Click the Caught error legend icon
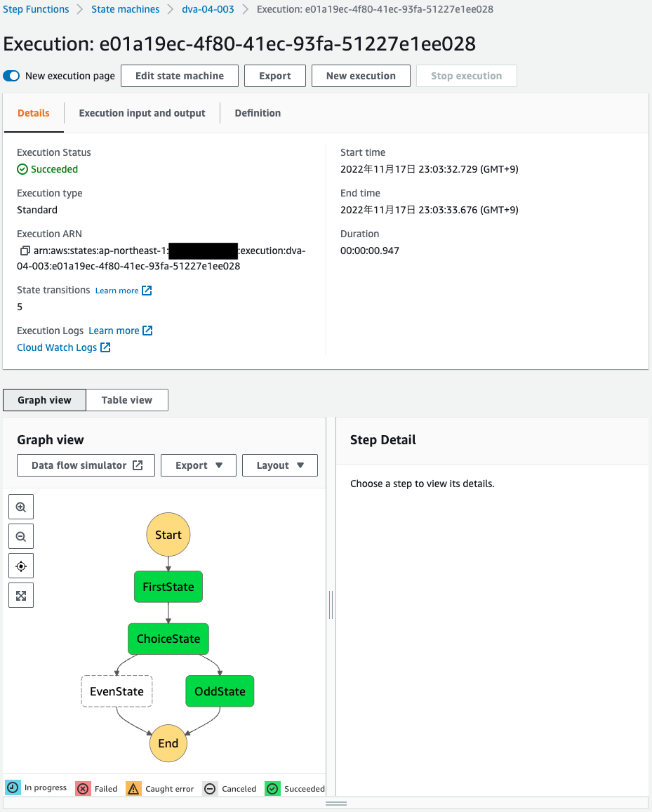This screenshot has height=812, width=652. pos(133,788)
